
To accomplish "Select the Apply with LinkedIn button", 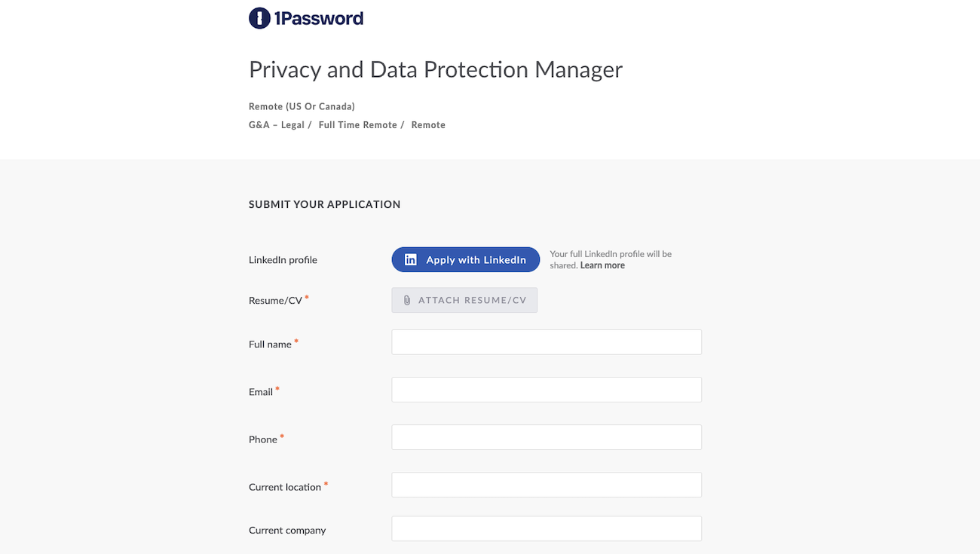I will click(465, 259).
